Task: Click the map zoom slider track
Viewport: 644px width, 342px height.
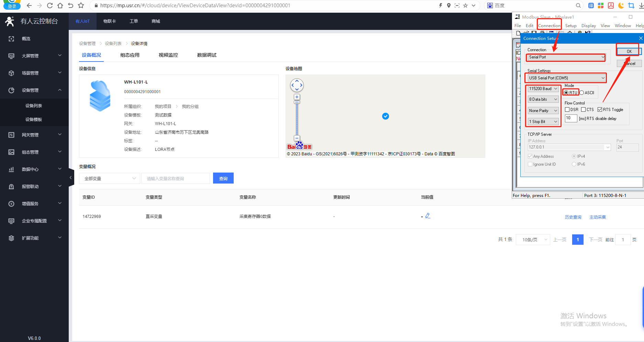Action: click(x=297, y=120)
